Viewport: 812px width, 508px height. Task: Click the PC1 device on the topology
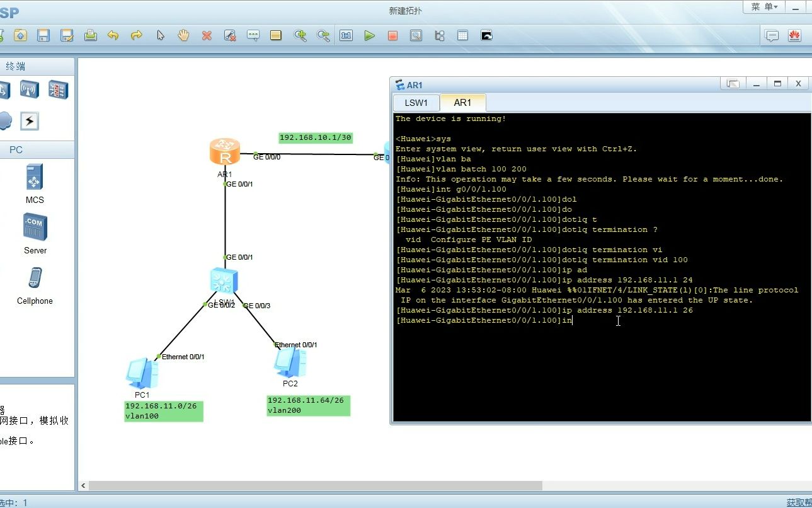142,372
